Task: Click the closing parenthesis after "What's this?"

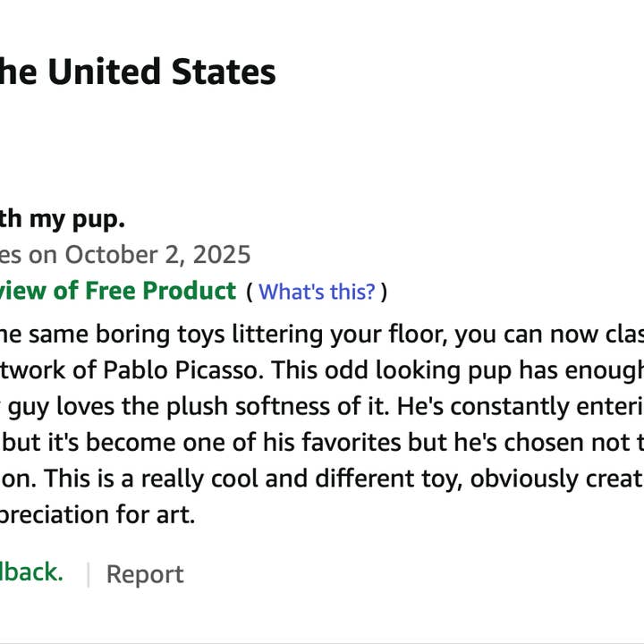Action: click(x=384, y=292)
